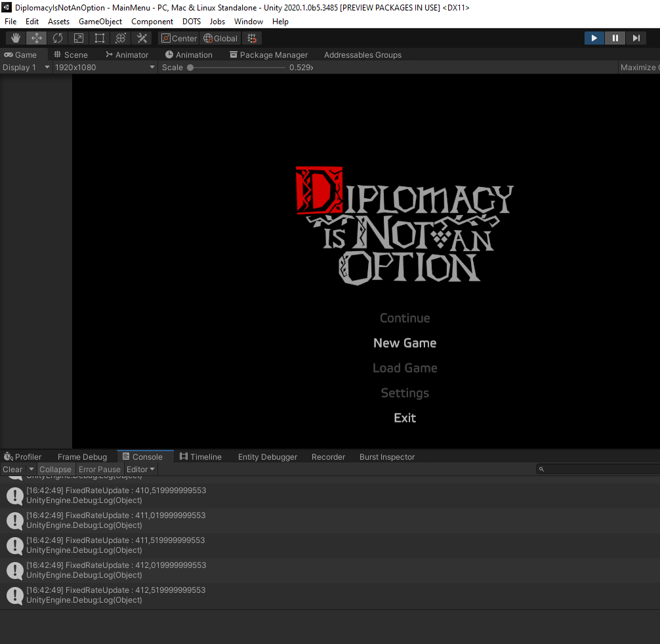Switch to the Frame Debug tab

(82, 456)
